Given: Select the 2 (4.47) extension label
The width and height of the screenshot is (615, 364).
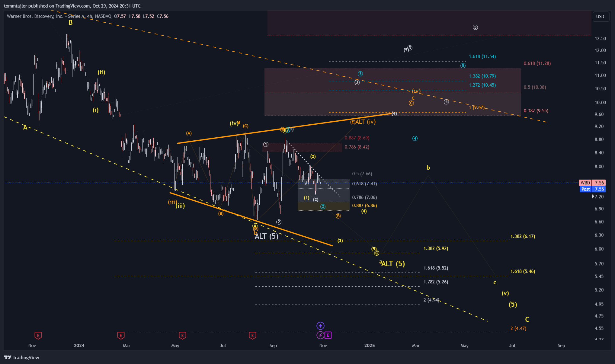Looking at the screenshot, I should click(x=518, y=328).
